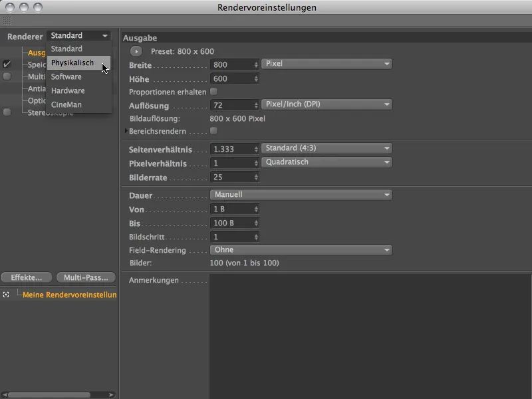Select CineMan renderer option

78,104
